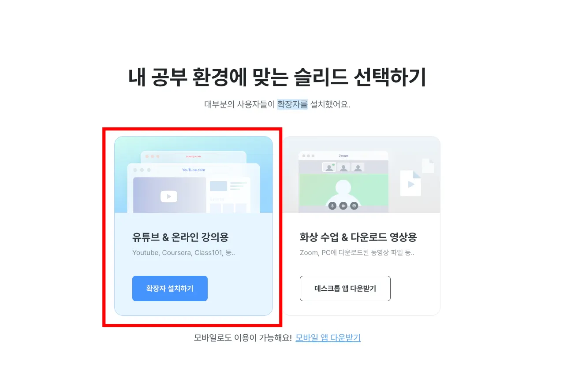The height and width of the screenshot is (392, 571).
Task: Select the 유튜브 & 온라인 강의용 card title
Action: click(180, 237)
